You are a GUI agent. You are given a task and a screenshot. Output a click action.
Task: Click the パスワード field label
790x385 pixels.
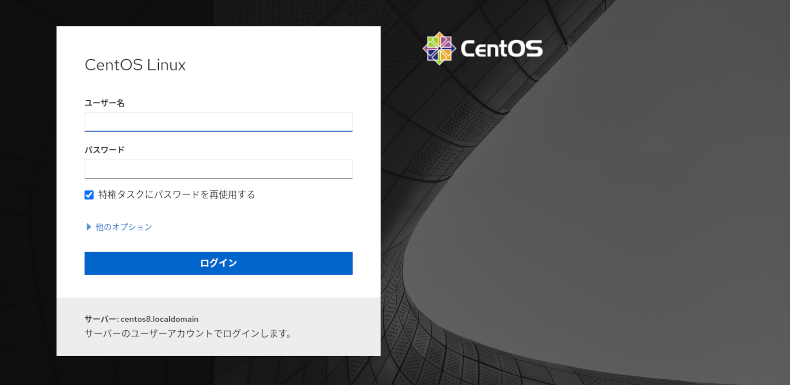[104, 150]
